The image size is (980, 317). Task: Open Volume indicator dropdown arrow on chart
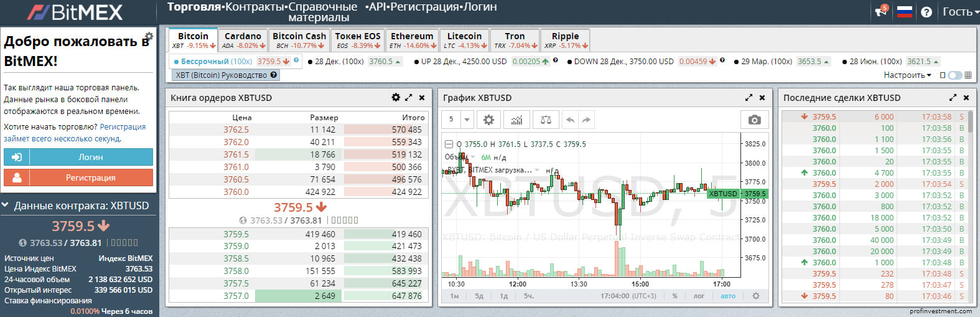tap(474, 157)
